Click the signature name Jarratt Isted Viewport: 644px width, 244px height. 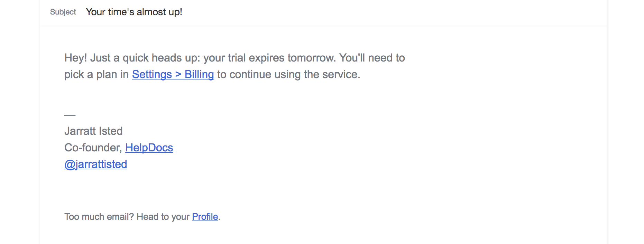click(93, 131)
